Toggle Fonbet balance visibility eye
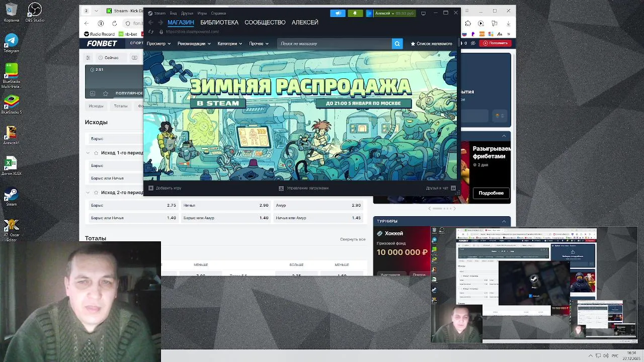Viewport: 644px width, 362px height. tap(473, 43)
